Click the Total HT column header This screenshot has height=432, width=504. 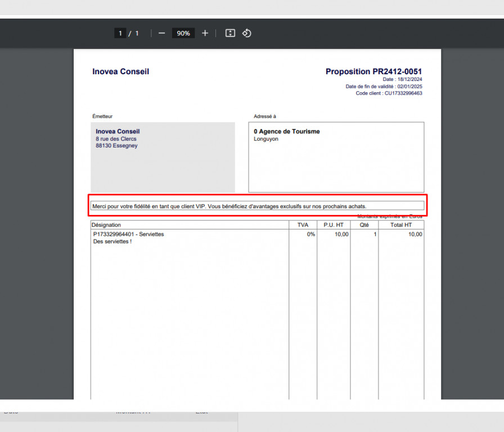(401, 225)
